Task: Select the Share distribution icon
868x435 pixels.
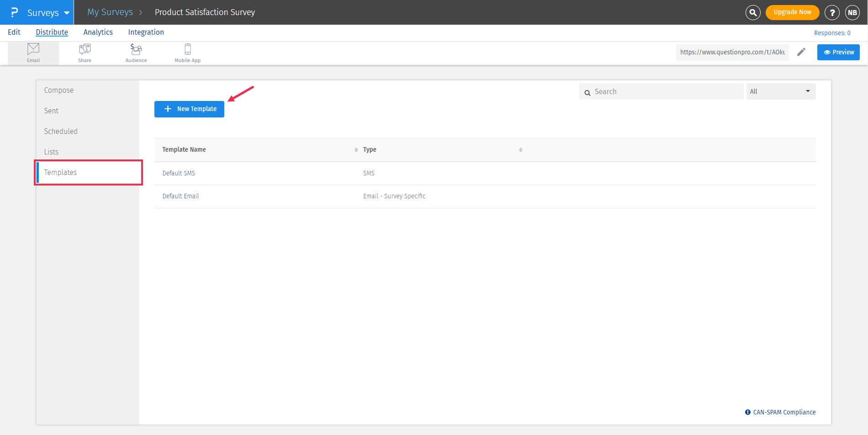Action: pyautogui.click(x=85, y=53)
